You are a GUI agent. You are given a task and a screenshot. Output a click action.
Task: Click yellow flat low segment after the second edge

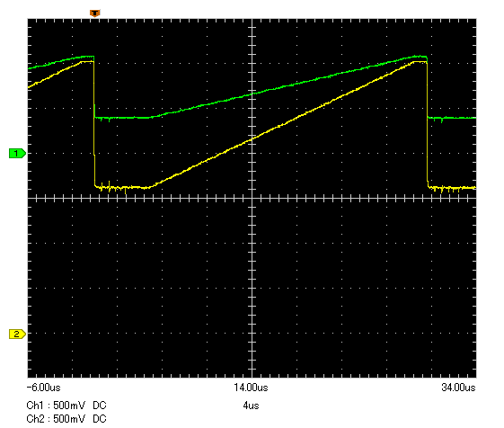click(x=453, y=188)
